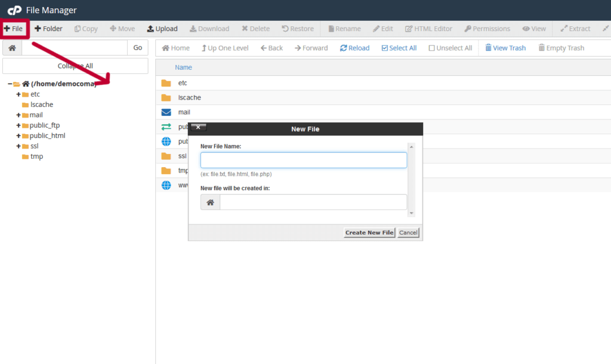Click the Permissions toolbar icon
611x364 pixels.
pos(487,28)
